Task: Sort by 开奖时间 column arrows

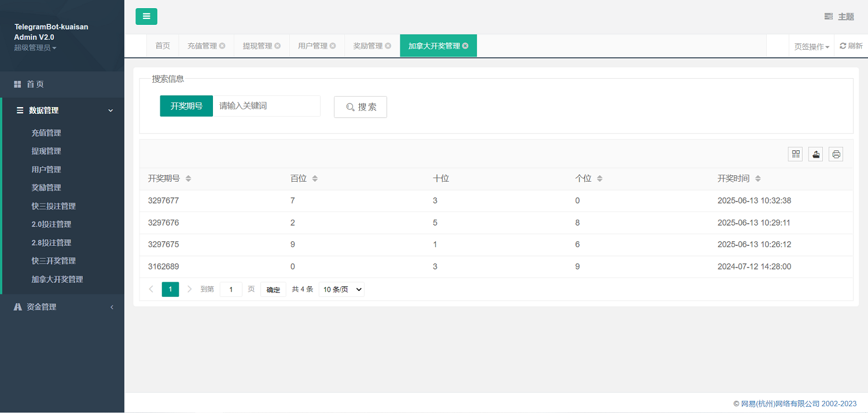Action: 758,179
